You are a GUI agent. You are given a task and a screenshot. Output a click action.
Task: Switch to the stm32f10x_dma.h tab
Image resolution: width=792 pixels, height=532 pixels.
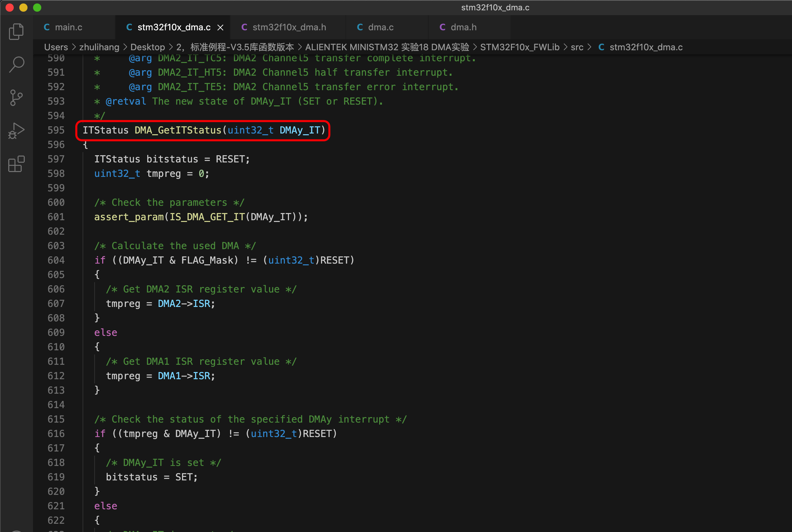(x=289, y=27)
